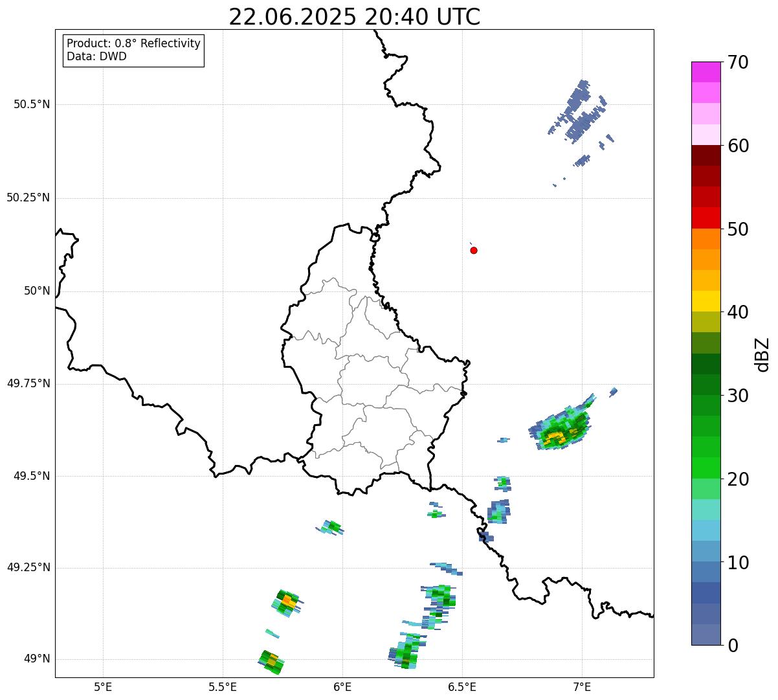Click the colorbar tick label 10
The height and width of the screenshot is (700, 778).
[x=738, y=563]
